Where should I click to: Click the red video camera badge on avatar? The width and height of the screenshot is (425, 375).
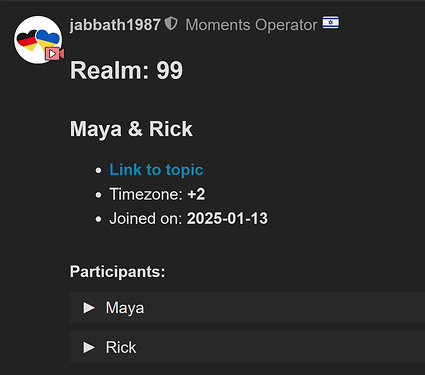click(x=54, y=53)
